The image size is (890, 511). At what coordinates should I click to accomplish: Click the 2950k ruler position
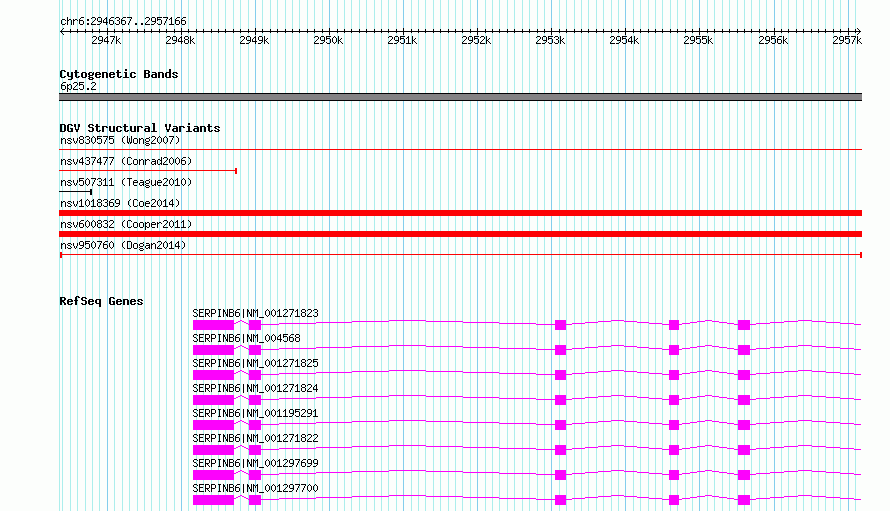(x=328, y=40)
